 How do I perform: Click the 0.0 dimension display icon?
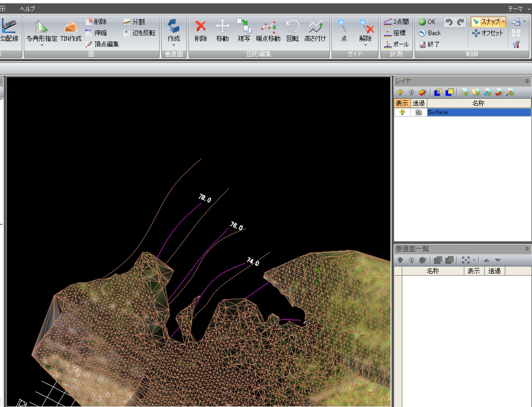[x=516, y=33]
